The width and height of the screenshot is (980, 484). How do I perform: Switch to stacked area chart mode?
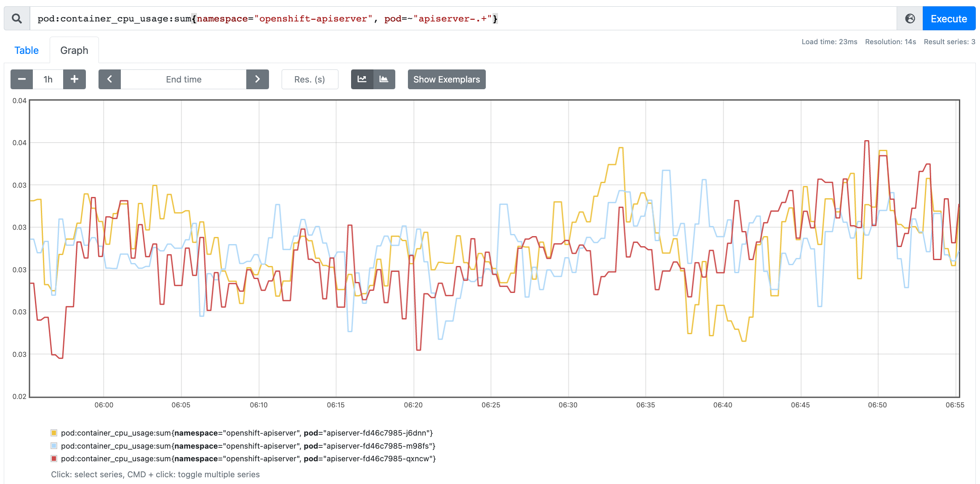tap(384, 79)
